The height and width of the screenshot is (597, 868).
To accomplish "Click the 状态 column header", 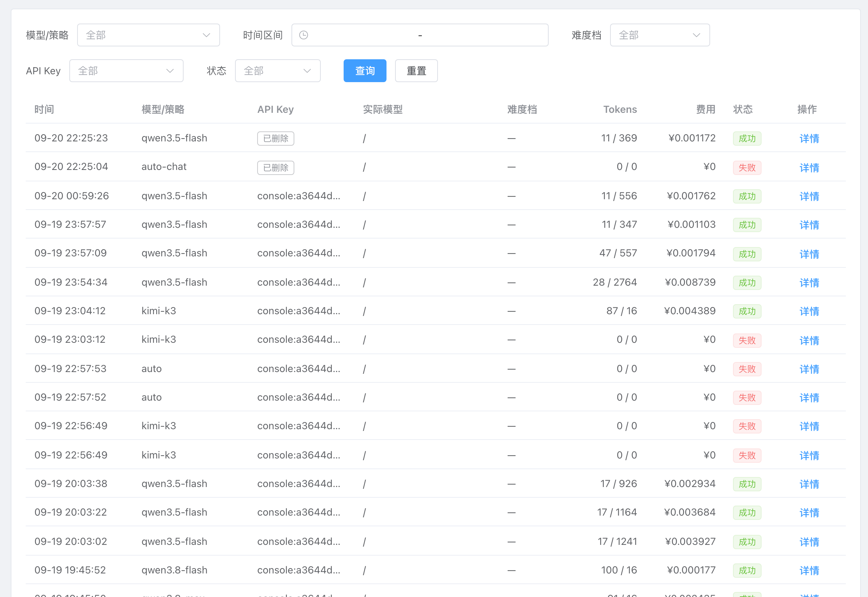I will click(x=743, y=109).
